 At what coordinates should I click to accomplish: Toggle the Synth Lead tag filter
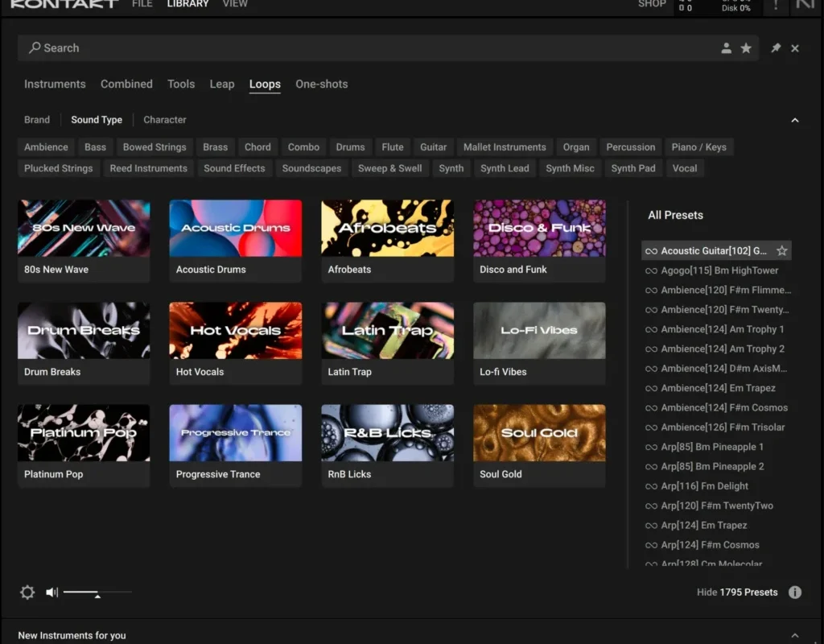click(x=505, y=168)
